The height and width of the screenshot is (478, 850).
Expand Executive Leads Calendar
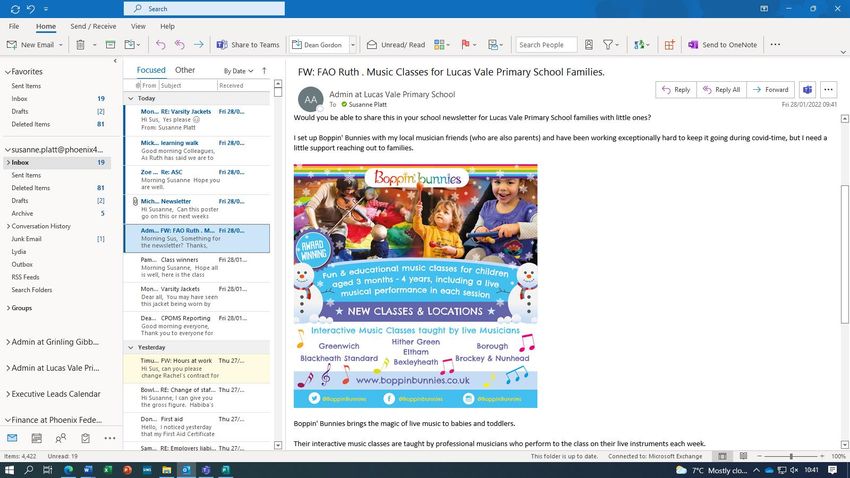click(8, 394)
